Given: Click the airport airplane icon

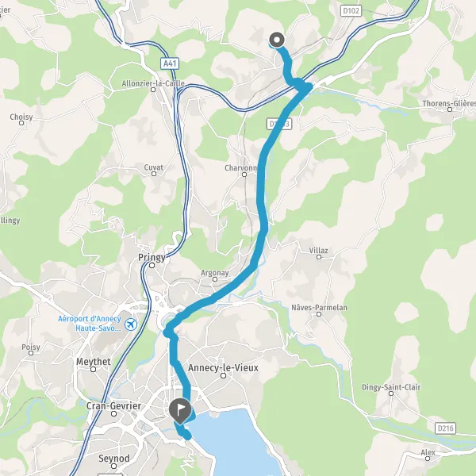Looking at the screenshot, I should point(131,324).
